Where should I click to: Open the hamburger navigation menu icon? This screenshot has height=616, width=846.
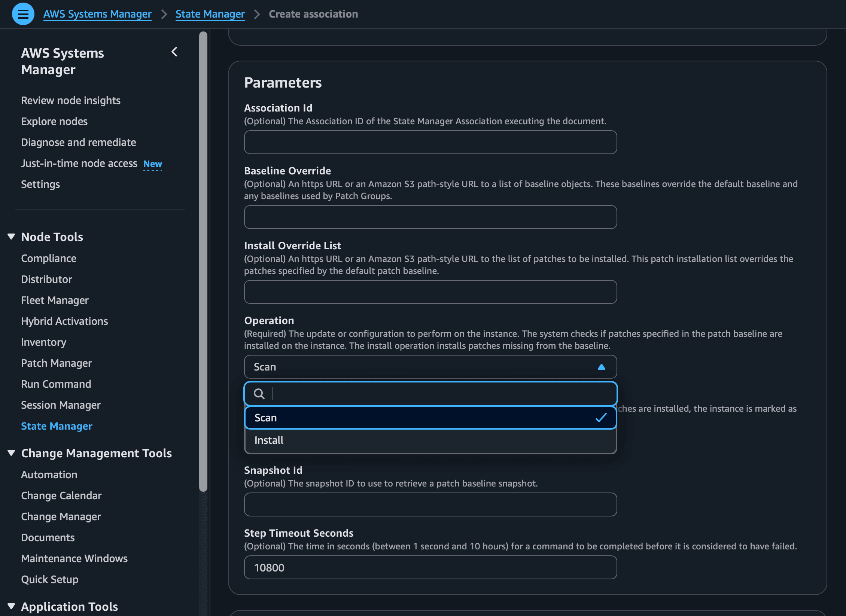tap(23, 14)
